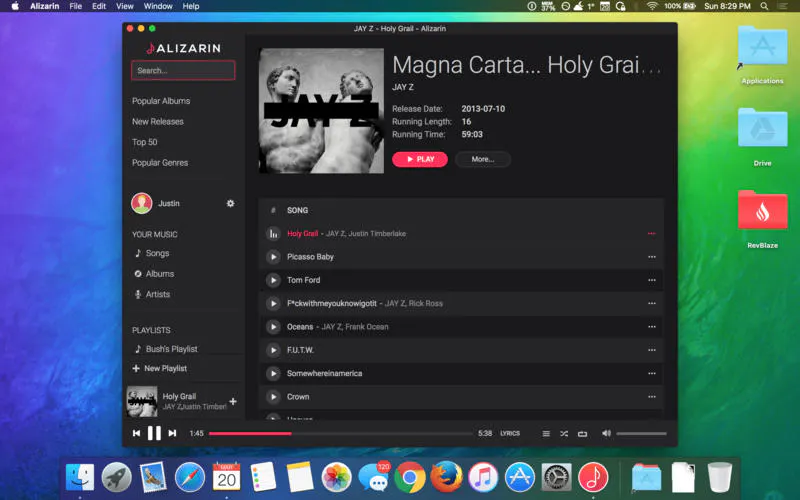Open iTunes from the Dock
Screen dimensions: 800x500
(483, 478)
